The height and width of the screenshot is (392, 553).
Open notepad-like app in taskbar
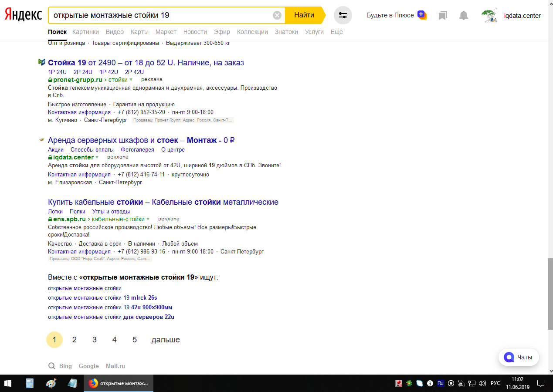[72, 383]
